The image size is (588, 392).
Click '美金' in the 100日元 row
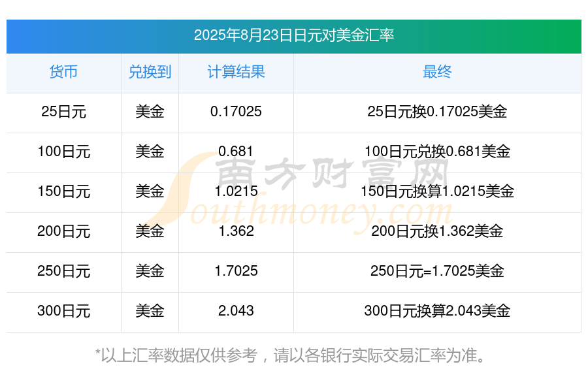coord(150,152)
